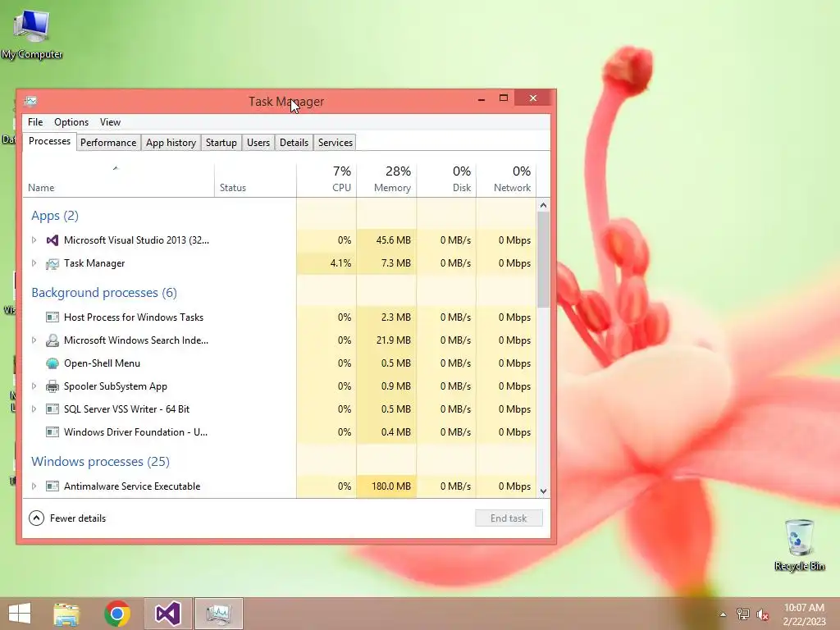The height and width of the screenshot is (630, 840).
Task: Switch to the Performance tab
Action: pyautogui.click(x=108, y=143)
